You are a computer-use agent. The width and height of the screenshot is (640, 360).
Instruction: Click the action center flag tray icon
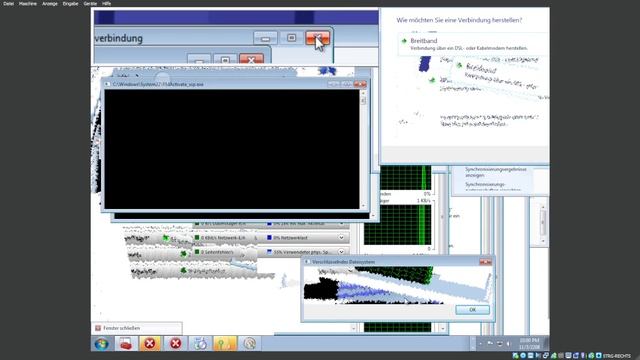[x=490, y=344]
